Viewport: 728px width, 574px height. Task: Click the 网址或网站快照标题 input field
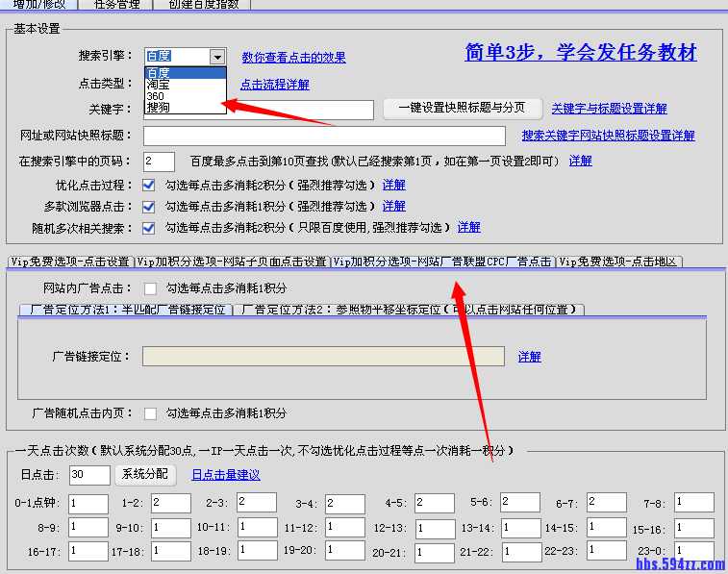[x=324, y=136]
